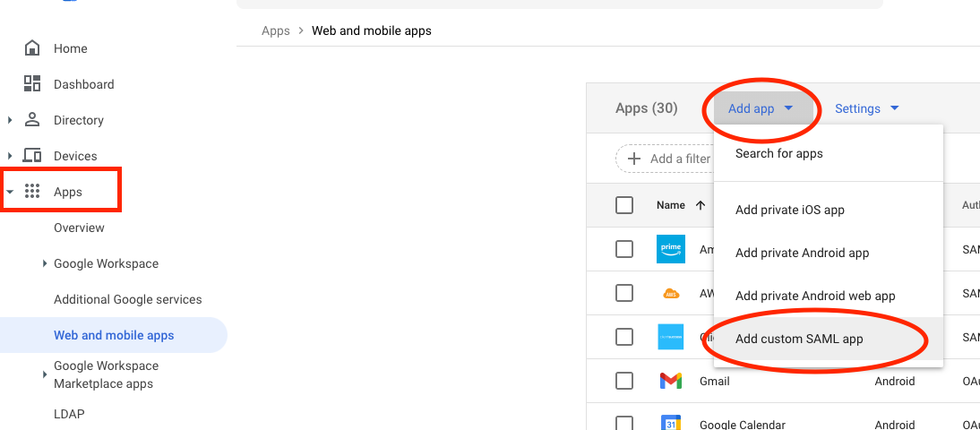Click the Google Calendar app name
The height and width of the screenshot is (430, 980).
[743, 425]
